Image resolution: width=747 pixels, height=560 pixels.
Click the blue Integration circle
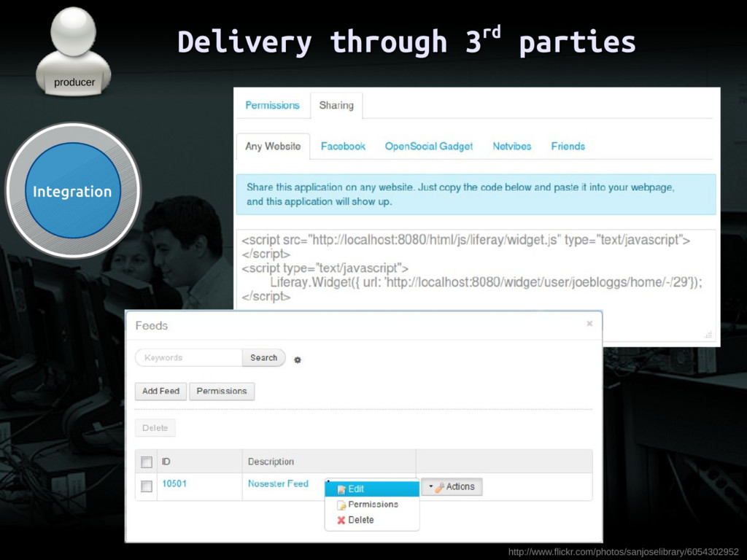[x=72, y=191]
